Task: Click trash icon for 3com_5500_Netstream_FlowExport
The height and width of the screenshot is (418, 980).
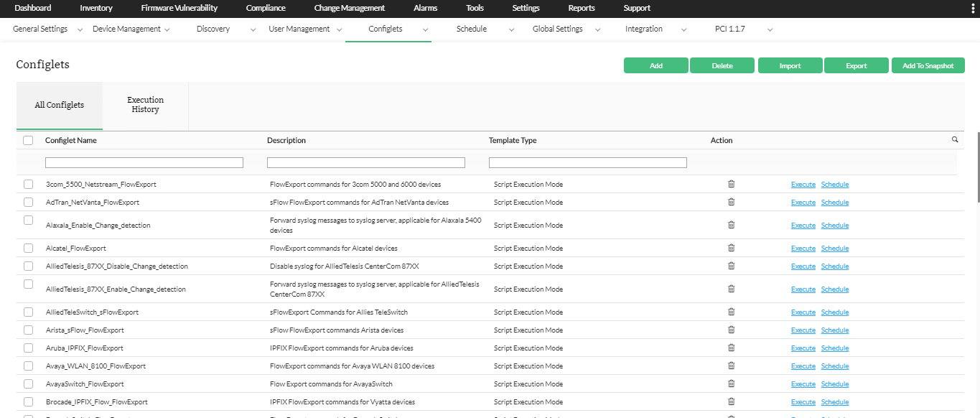Action: 731,184
